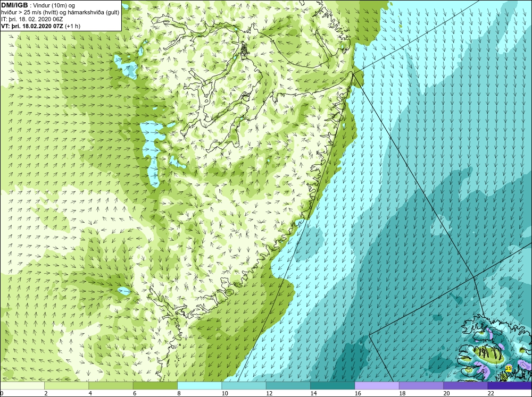Click the legend label '8'
Screen dimensions: 532x397
178,393
